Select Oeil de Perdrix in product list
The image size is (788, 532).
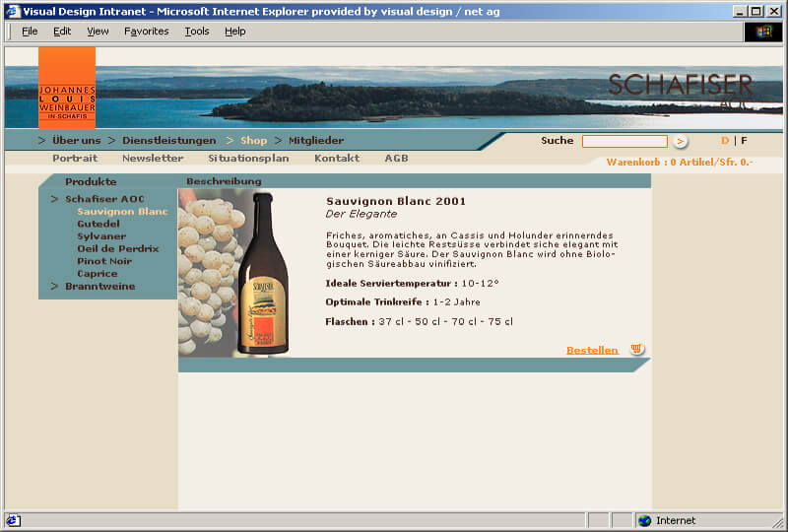coord(118,248)
